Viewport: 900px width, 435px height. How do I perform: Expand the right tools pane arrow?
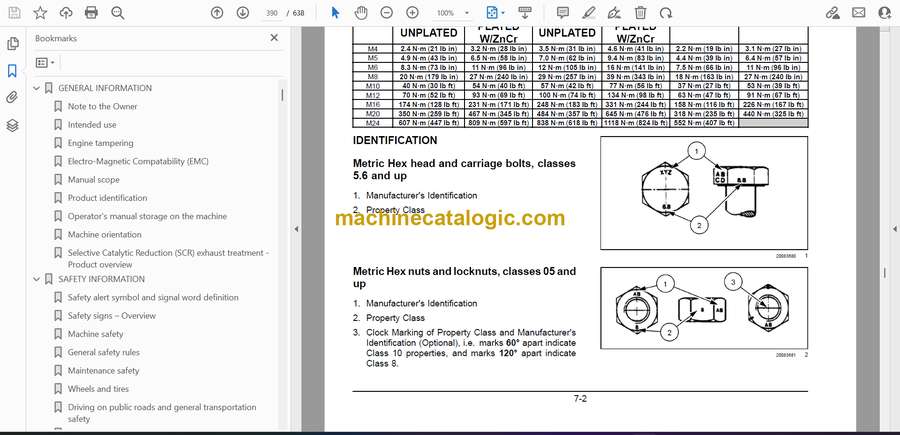coord(894,229)
